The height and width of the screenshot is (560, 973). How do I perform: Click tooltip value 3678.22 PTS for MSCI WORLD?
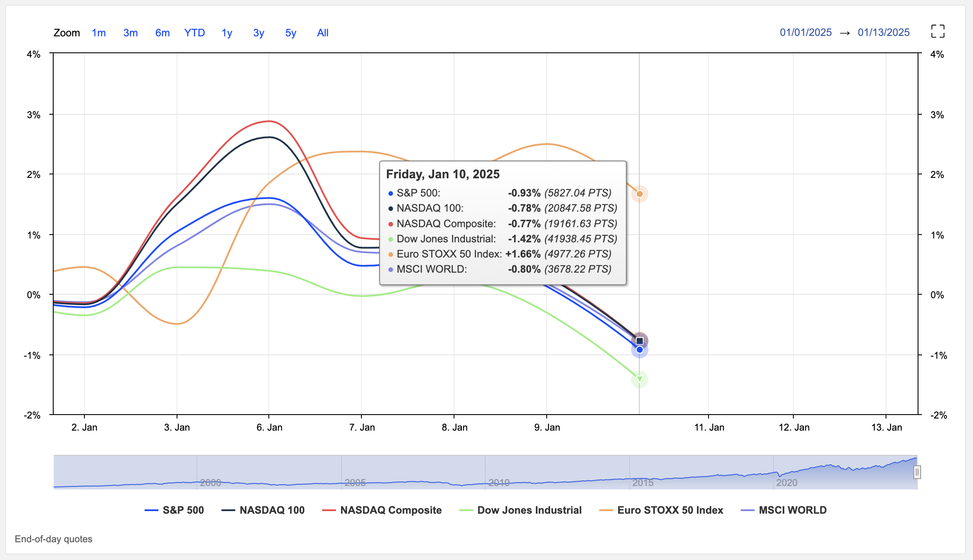578,269
